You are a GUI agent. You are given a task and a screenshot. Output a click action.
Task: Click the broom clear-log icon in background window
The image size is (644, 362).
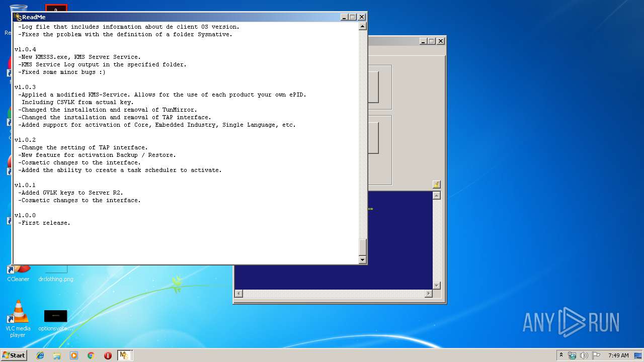[436, 185]
